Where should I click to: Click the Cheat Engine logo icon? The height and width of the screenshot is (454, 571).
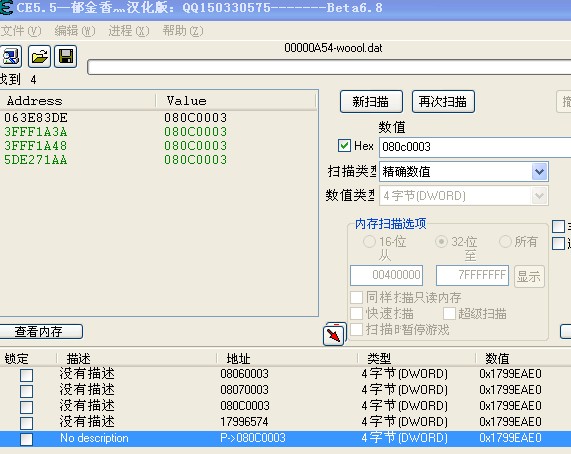pos(6,7)
